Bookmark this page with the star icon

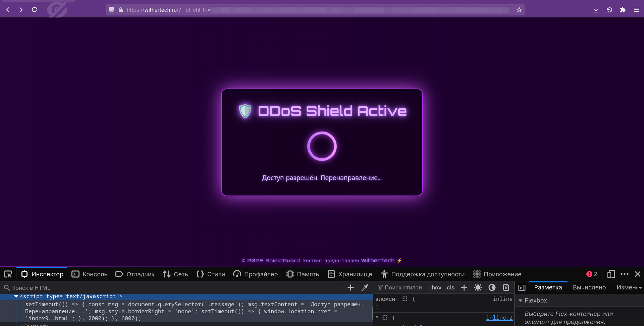(x=519, y=10)
